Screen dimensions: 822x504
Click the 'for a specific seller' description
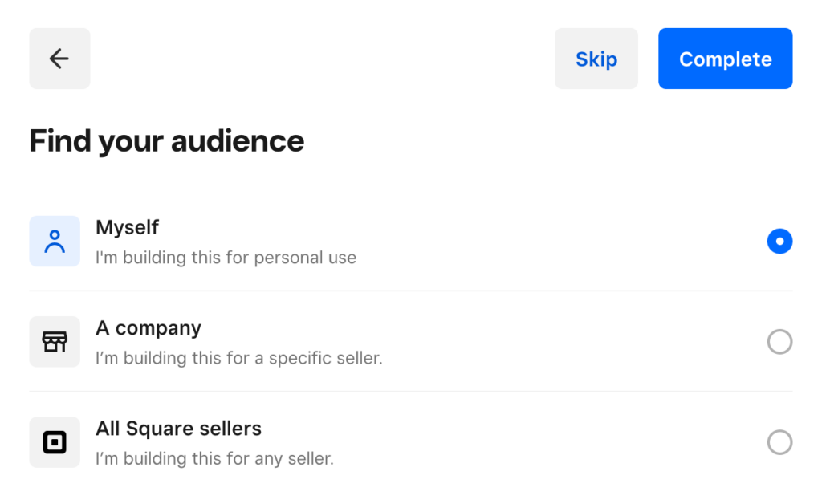[x=238, y=359]
